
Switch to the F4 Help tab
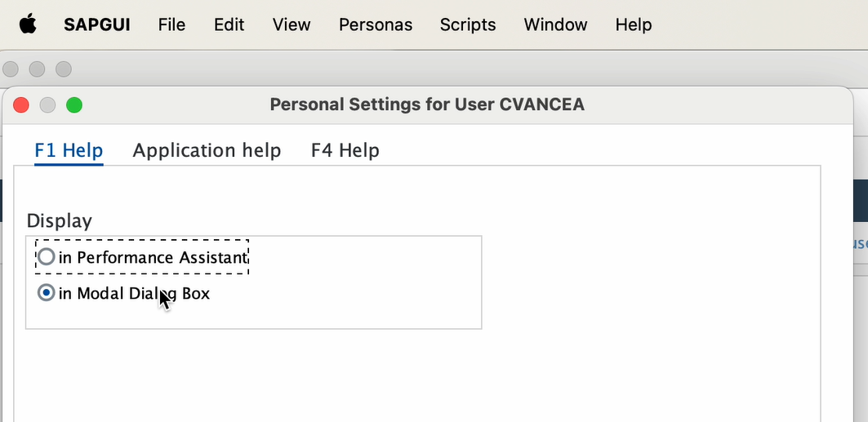(345, 150)
